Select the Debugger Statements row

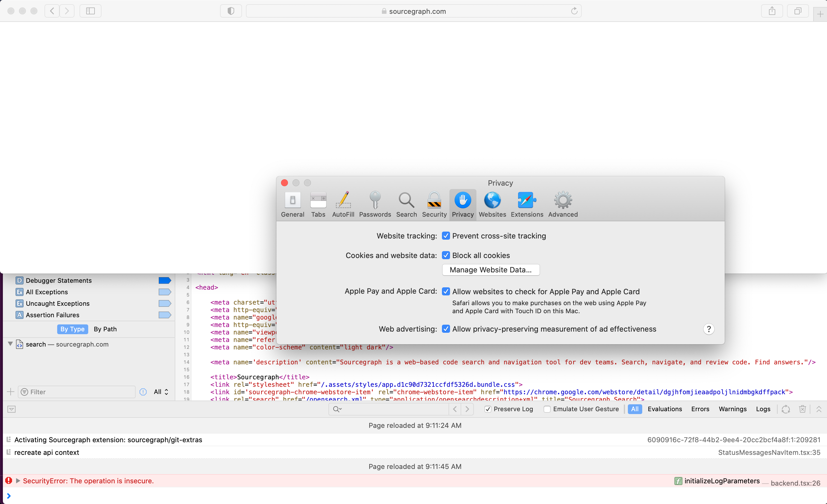(x=89, y=280)
